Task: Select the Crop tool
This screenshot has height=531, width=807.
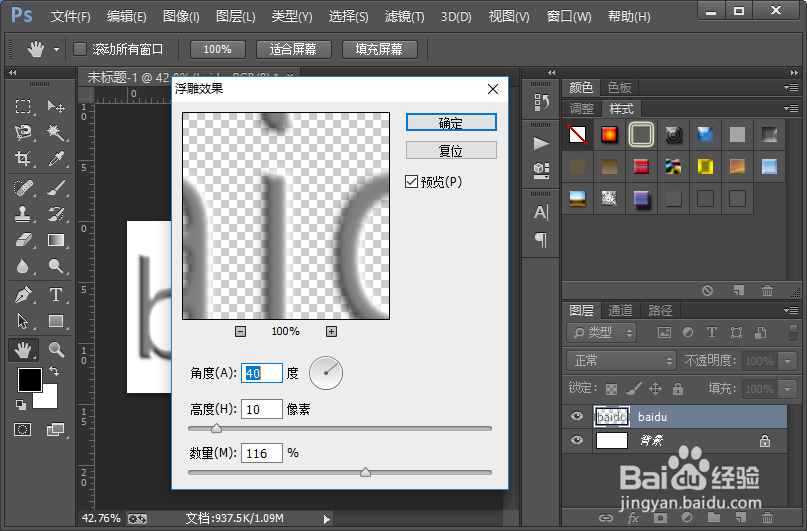Action: pyautogui.click(x=23, y=158)
